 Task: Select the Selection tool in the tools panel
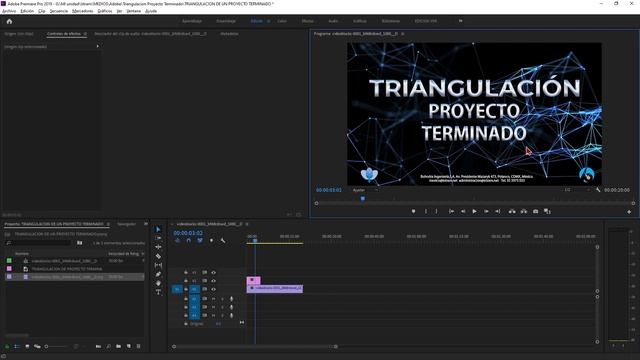pyautogui.click(x=158, y=229)
